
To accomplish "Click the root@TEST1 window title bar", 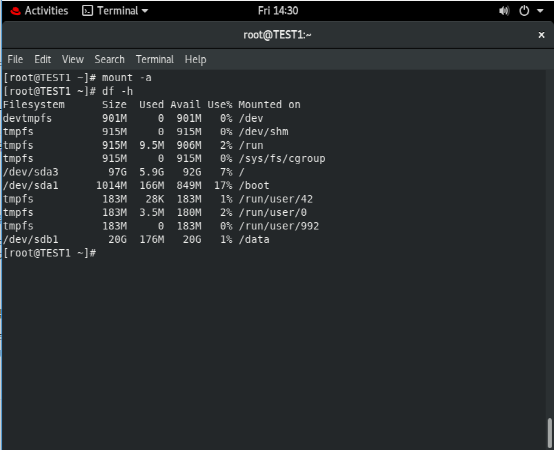I will point(277,35).
